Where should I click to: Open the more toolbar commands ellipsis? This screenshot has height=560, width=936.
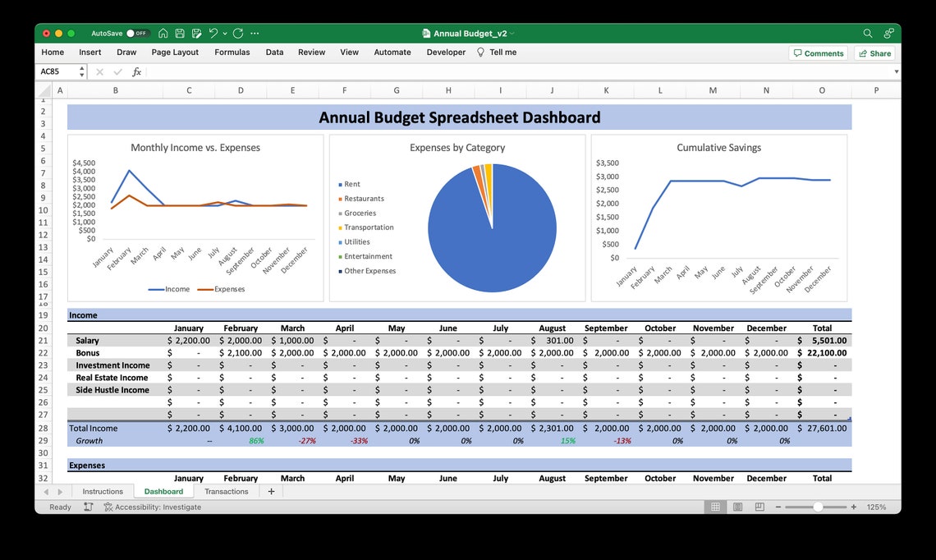coord(255,33)
